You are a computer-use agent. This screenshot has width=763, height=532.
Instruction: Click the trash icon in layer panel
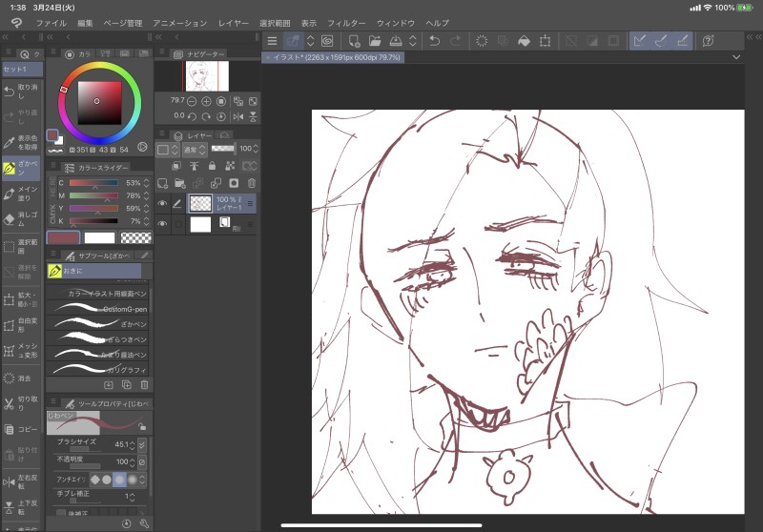[252, 183]
